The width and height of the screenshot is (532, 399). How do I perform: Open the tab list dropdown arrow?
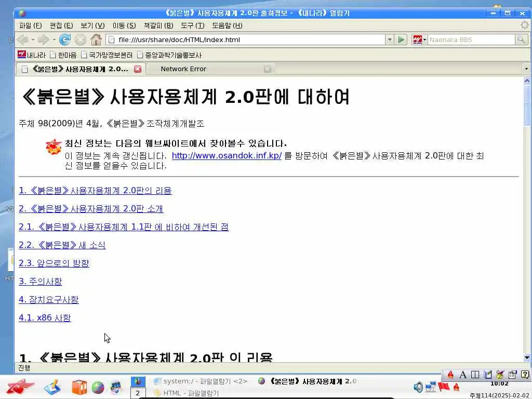pyautogui.click(x=526, y=69)
